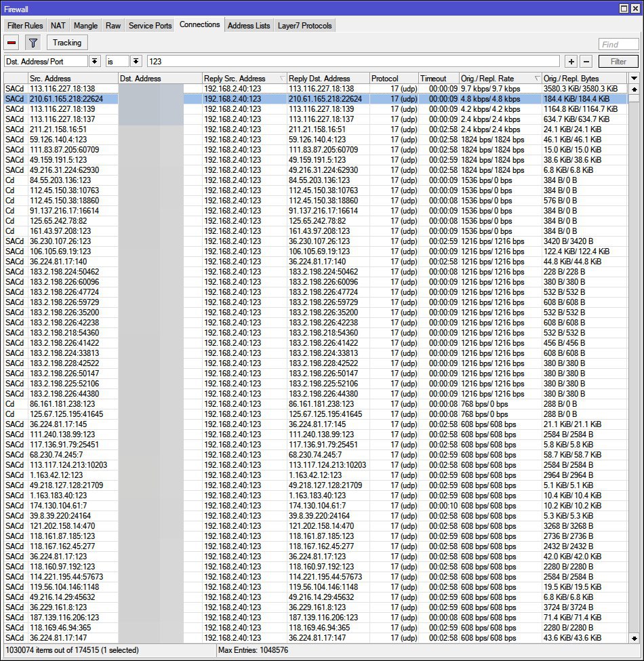Sort by the Timeout column header
Image resolution: width=644 pixels, height=661 pixels.
(x=437, y=79)
